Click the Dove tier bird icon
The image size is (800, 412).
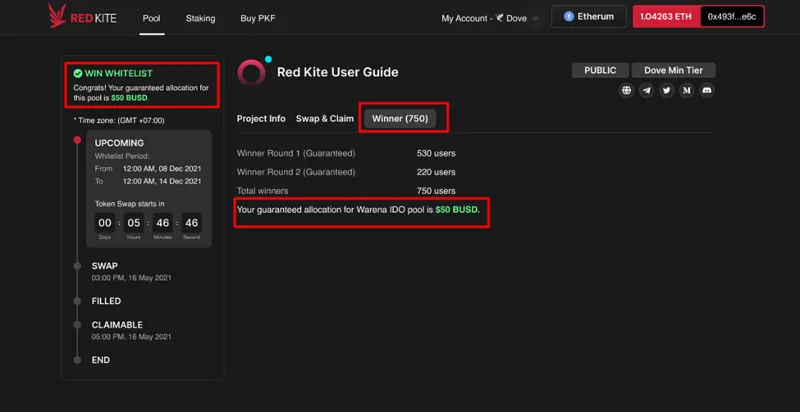[x=499, y=18]
